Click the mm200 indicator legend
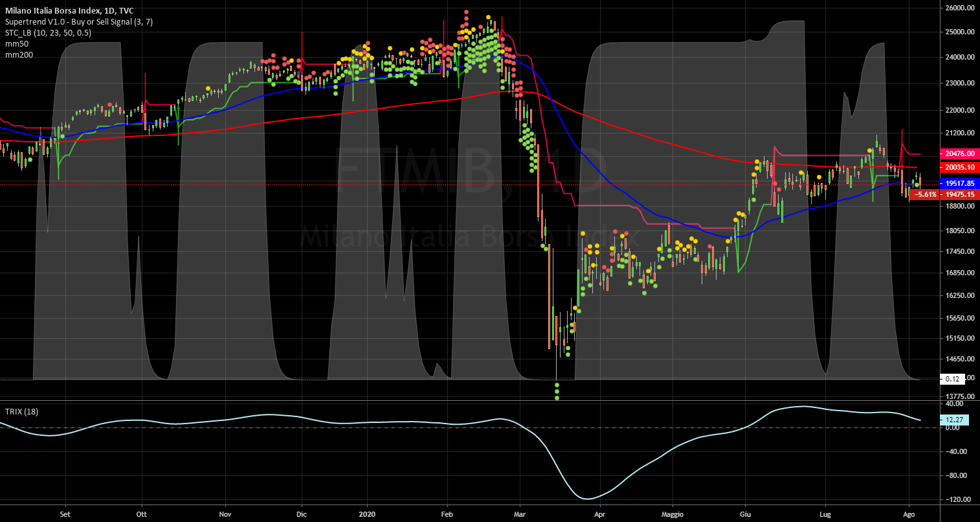This screenshot has width=980, height=522. click(19, 54)
